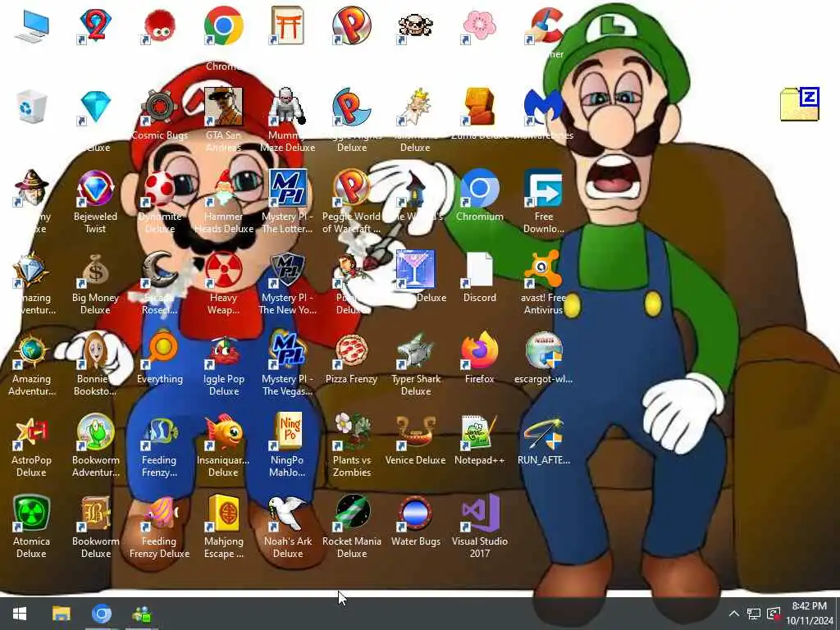840x630 pixels.
Task: Open the taskbar clock and calendar
Action: [809, 614]
